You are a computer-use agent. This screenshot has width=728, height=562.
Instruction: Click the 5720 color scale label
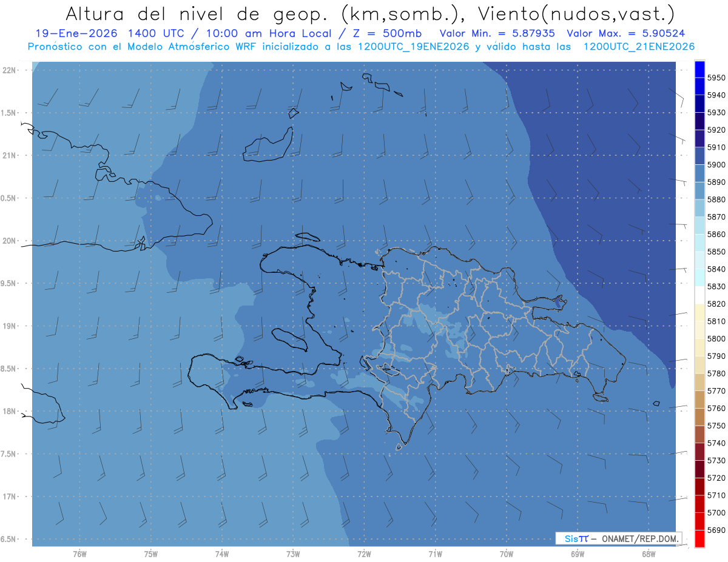716,478
